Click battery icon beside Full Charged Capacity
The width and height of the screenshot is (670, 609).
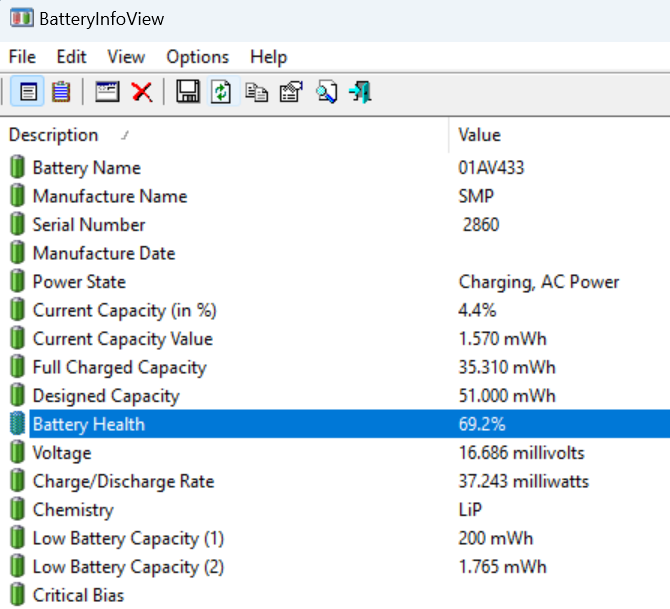[x=17, y=367]
